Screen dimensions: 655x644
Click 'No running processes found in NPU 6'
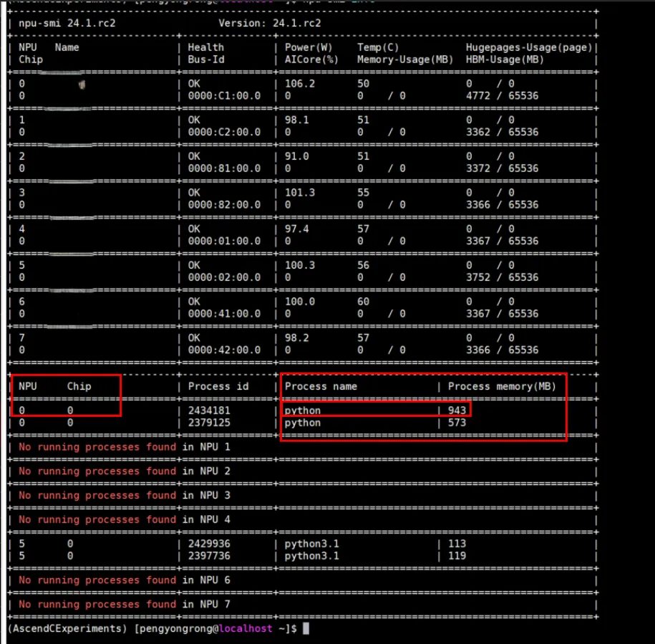pyautogui.click(x=124, y=580)
